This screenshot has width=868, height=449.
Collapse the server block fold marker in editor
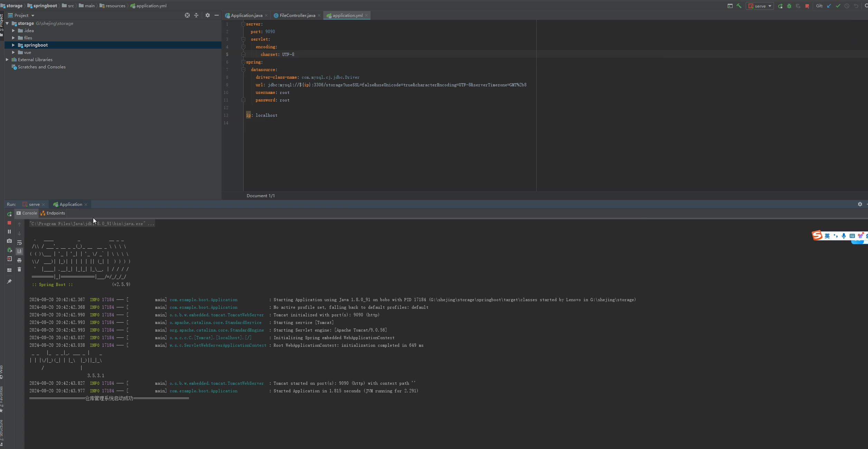pyautogui.click(x=243, y=24)
